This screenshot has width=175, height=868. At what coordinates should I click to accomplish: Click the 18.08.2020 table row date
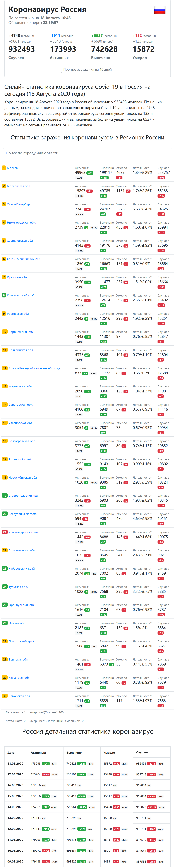pos(15,764)
